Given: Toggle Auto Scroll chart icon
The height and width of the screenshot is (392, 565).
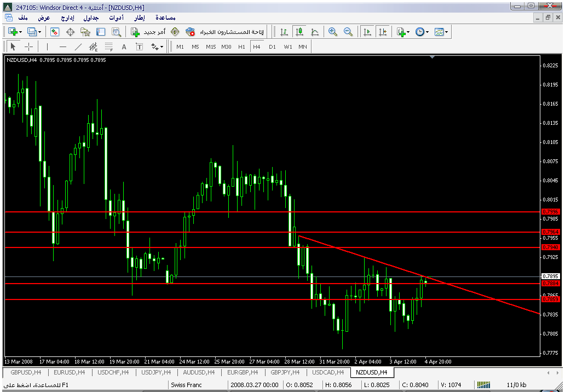Looking at the screenshot, I should pos(367,32).
